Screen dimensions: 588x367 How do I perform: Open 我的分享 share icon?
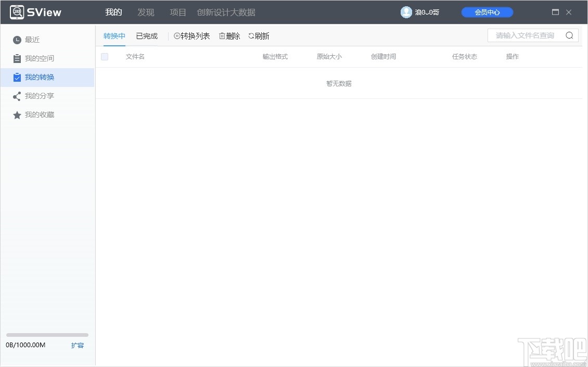point(17,96)
